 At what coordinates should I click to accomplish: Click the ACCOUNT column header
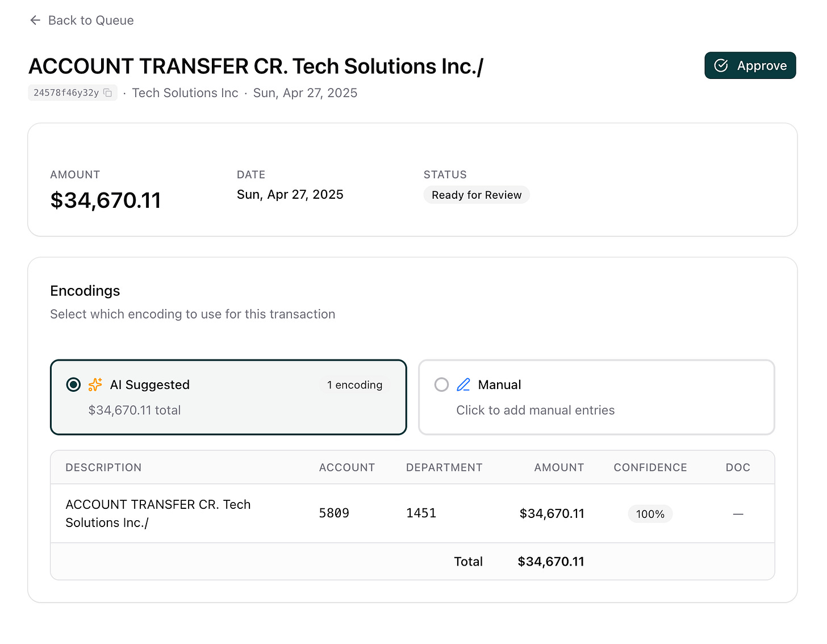click(x=347, y=467)
